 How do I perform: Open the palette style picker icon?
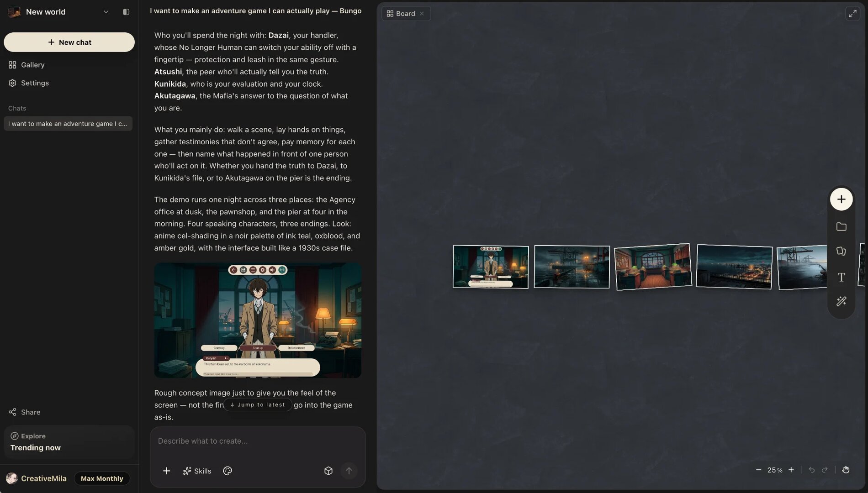[x=228, y=471]
